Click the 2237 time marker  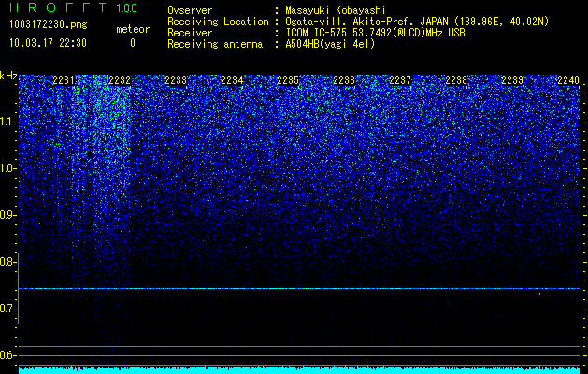400,80
